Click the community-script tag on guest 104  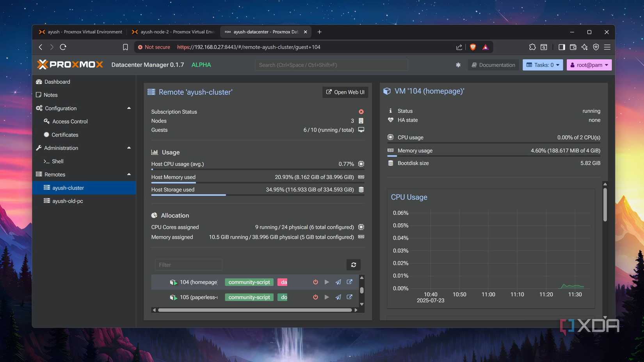pyautogui.click(x=249, y=282)
